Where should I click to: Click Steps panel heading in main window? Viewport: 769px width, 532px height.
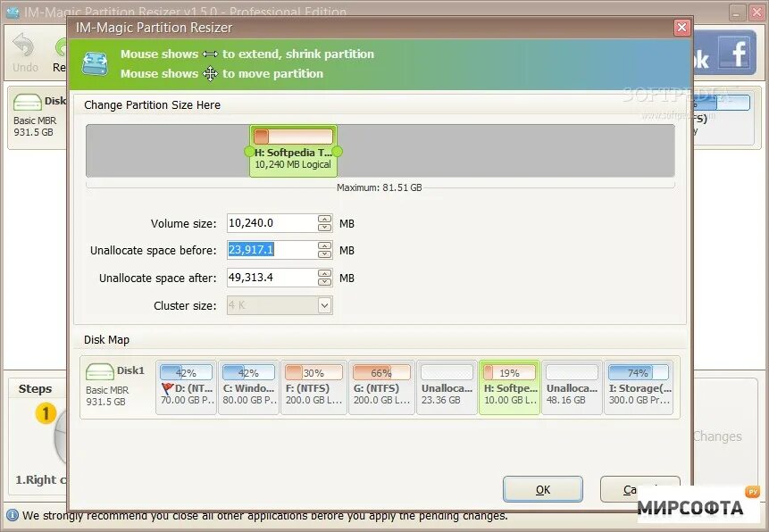pyautogui.click(x=35, y=389)
